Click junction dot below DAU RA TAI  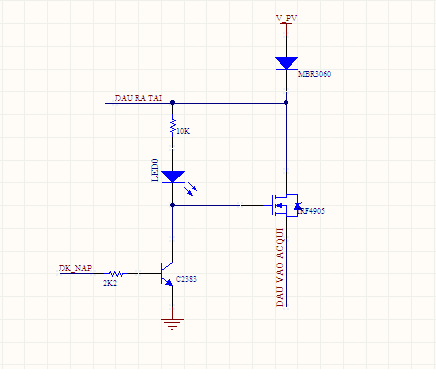[172, 103]
